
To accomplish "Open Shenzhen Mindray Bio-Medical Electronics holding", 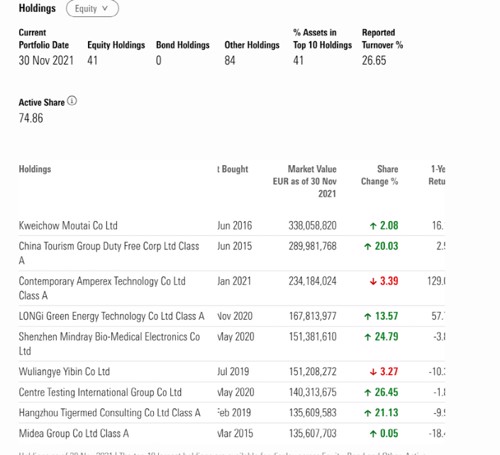I will coord(109,344).
